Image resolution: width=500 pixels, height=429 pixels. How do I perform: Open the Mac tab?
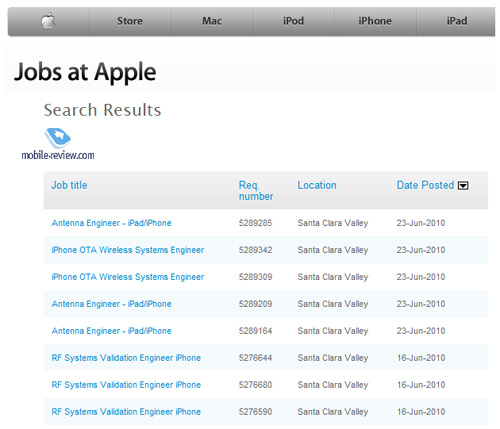[212, 21]
